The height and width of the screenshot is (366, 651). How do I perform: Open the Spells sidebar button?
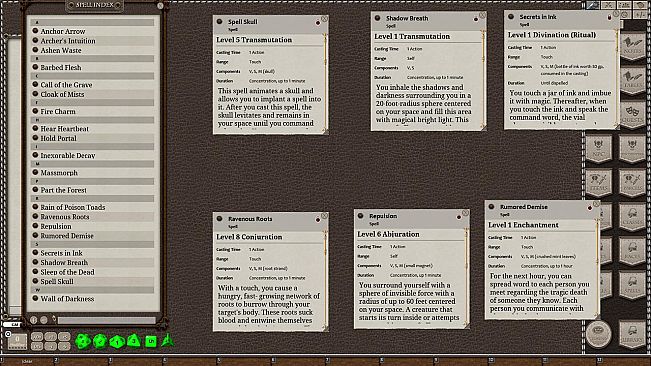pos(632,285)
